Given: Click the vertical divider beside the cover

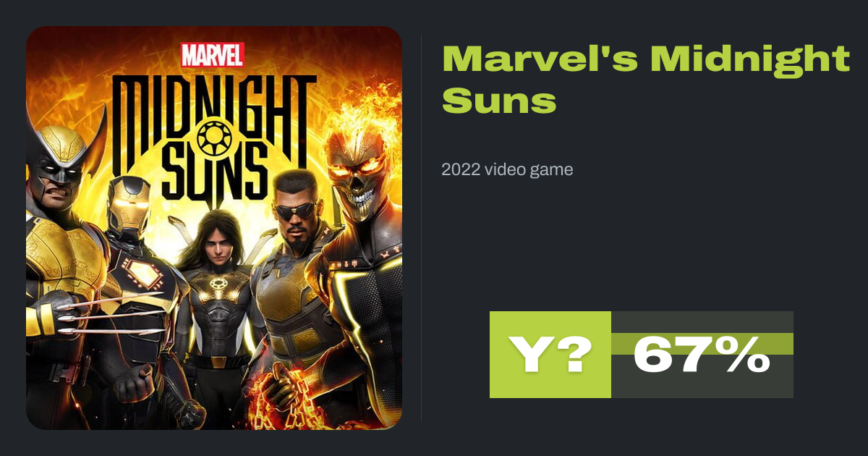Looking at the screenshot, I should point(422,228).
